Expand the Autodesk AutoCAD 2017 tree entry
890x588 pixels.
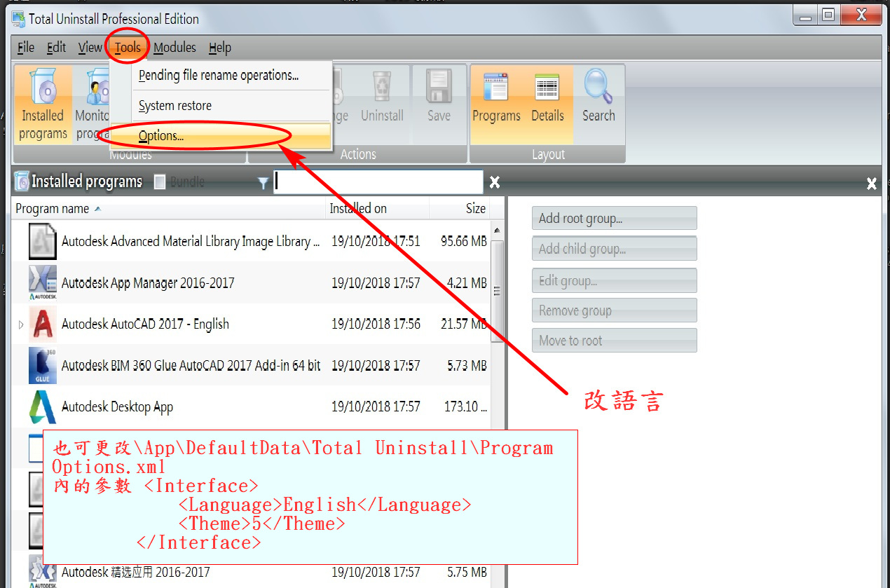coord(20,324)
